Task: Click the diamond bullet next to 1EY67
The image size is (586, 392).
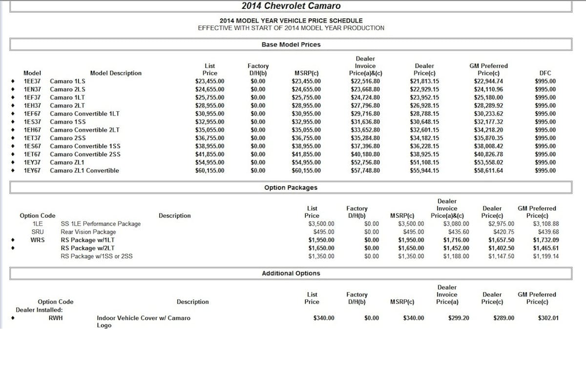Action: click(12, 171)
